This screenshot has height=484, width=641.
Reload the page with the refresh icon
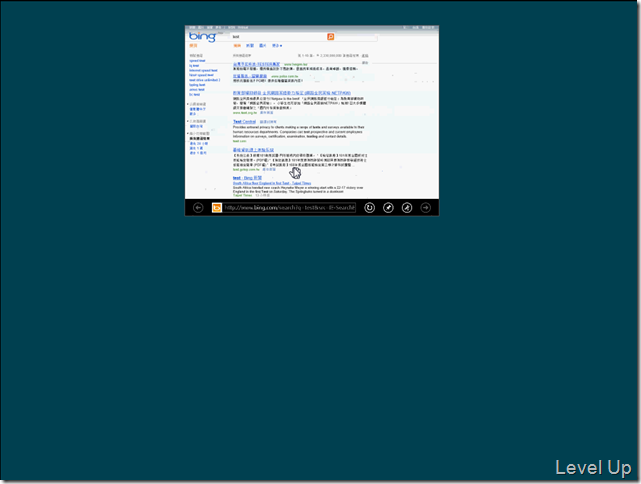369,208
